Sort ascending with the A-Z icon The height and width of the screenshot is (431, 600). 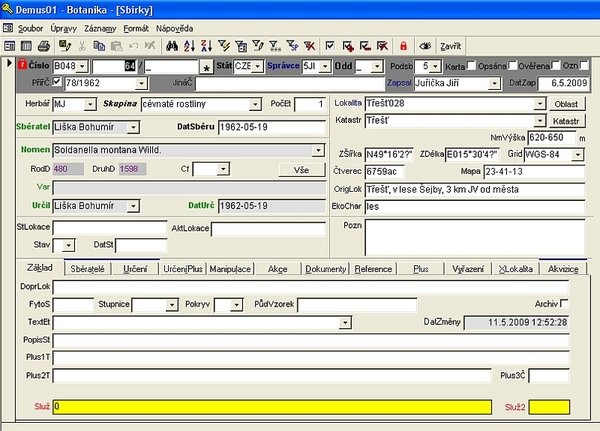pyautogui.click(x=190, y=46)
